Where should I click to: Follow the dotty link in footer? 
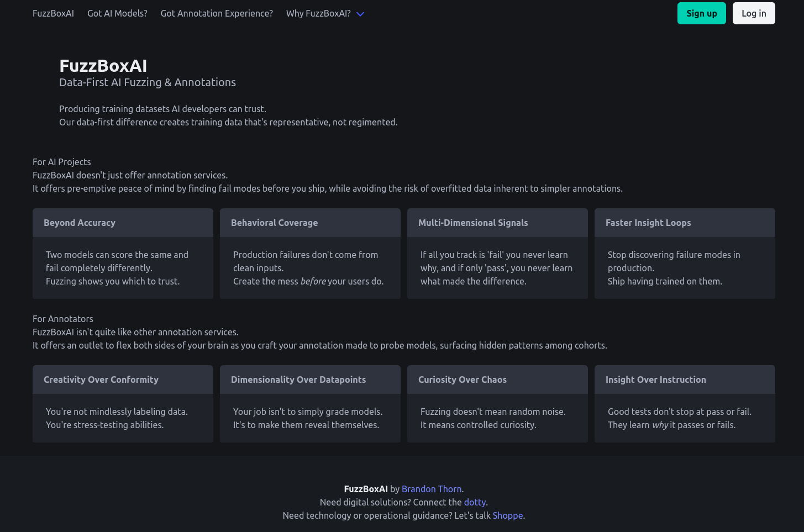(475, 502)
